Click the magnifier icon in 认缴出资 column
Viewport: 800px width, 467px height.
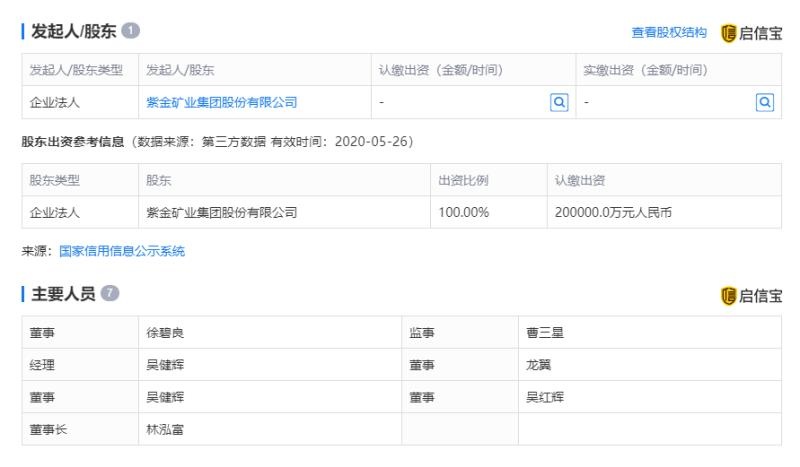click(559, 102)
